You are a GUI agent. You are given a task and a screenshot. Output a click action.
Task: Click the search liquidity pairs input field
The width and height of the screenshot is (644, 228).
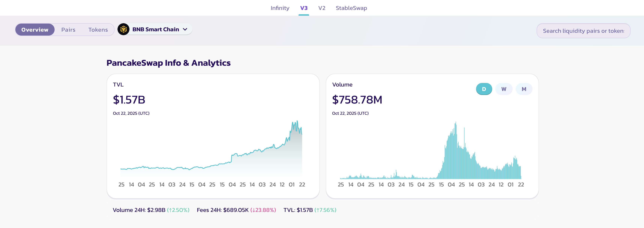tap(583, 31)
